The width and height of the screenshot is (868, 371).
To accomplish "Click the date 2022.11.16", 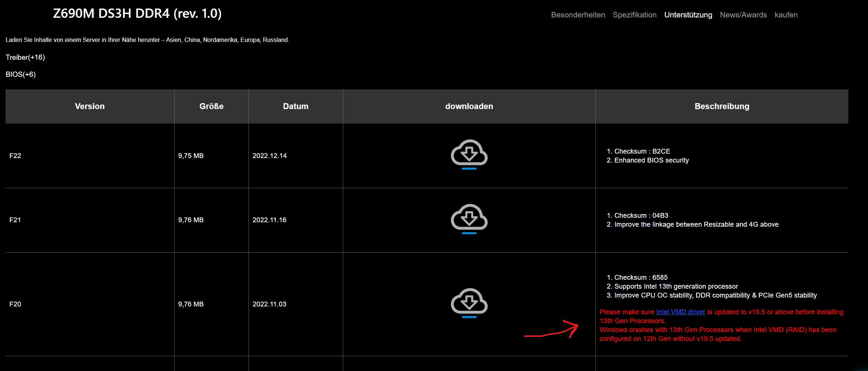I will (270, 220).
